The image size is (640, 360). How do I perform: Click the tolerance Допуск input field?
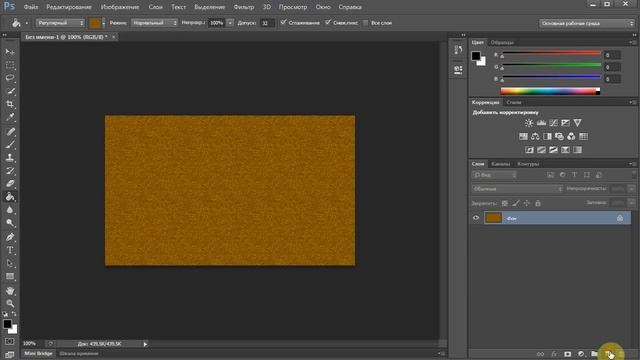click(267, 23)
